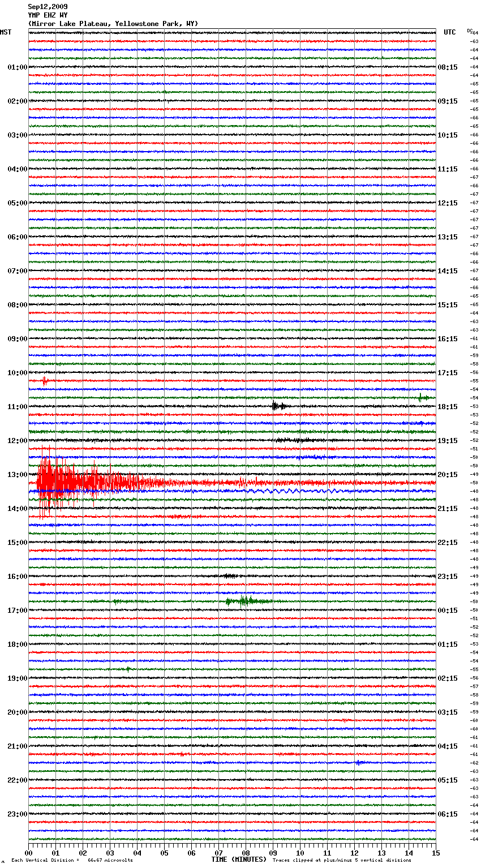This screenshot has width=481, height=868.
Task: Click the 08:15 UTC time label
Action: point(448,67)
